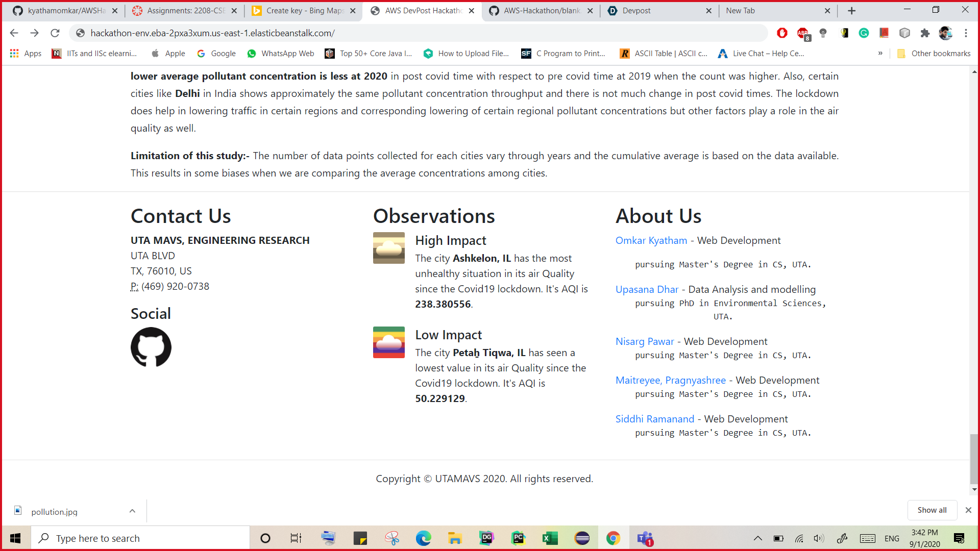This screenshot has width=980, height=551.
Task: Open Chrome three-dot menu
Action: [x=966, y=33]
